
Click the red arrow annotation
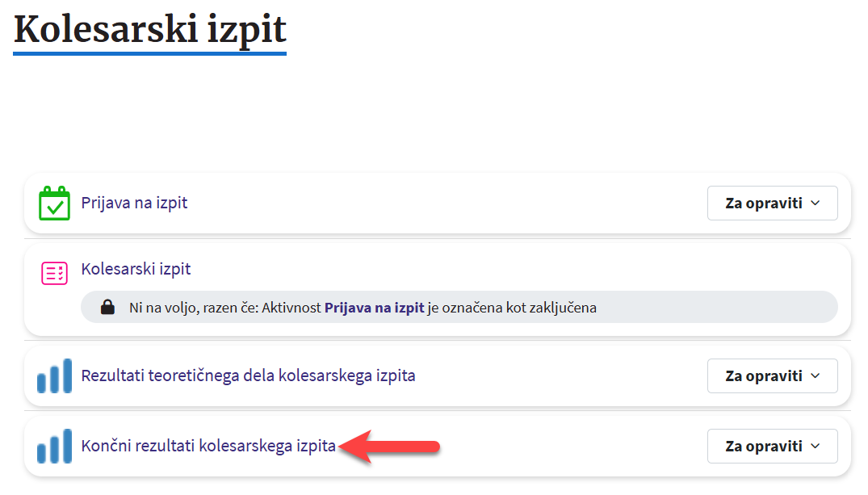390,446
